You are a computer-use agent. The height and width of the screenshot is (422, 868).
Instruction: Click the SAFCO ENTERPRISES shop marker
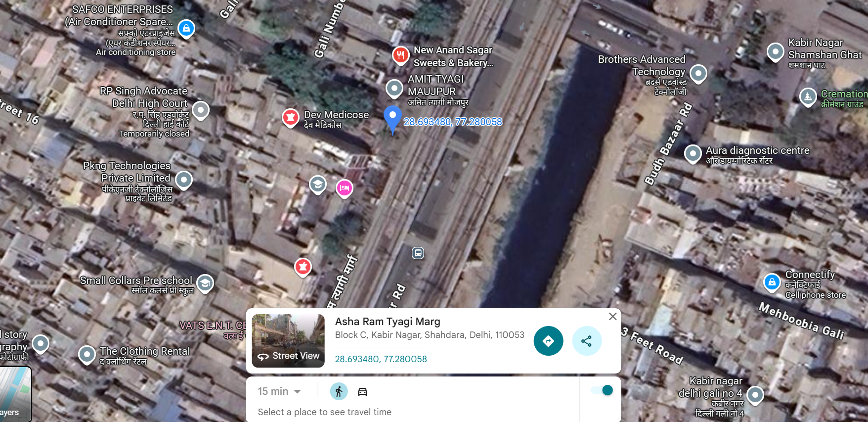(186, 29)
